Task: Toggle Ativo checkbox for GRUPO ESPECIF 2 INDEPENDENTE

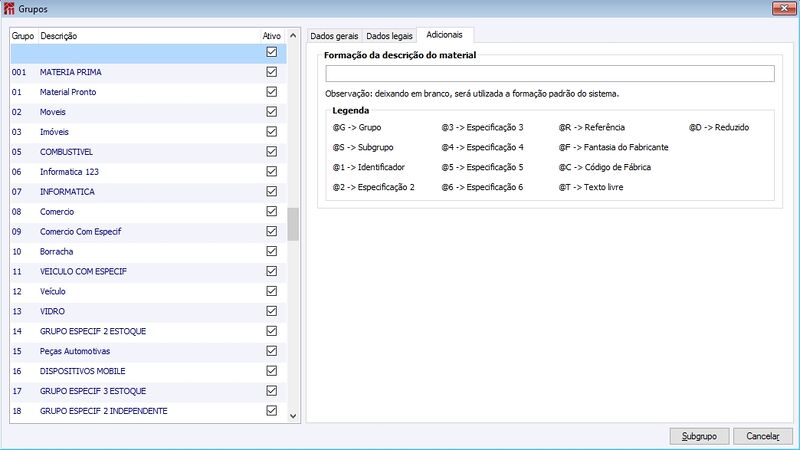Action: (x=271, y=411)
